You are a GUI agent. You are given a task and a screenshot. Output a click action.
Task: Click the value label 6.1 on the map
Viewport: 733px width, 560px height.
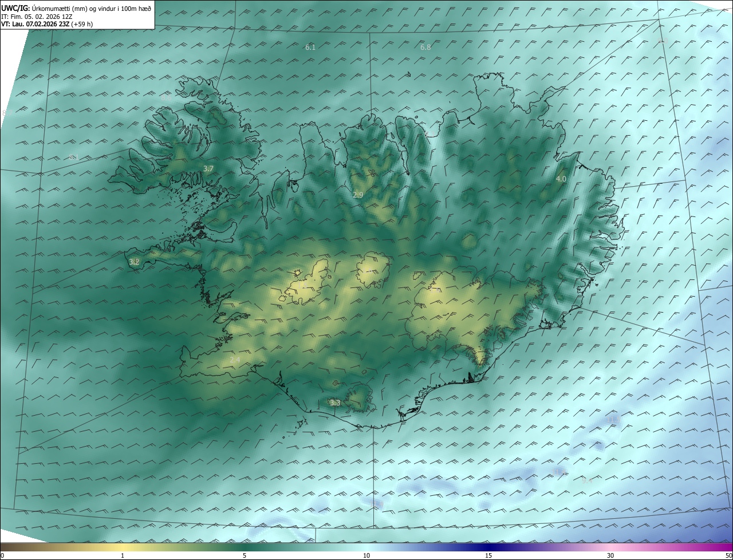tap(310, 47)
